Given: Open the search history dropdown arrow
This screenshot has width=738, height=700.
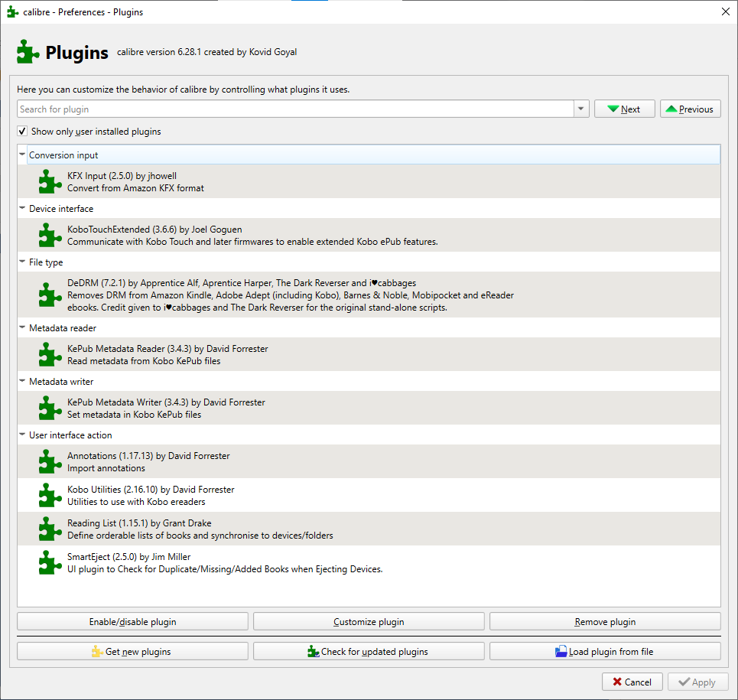Looking at the screenshot, I should (580, 109).
